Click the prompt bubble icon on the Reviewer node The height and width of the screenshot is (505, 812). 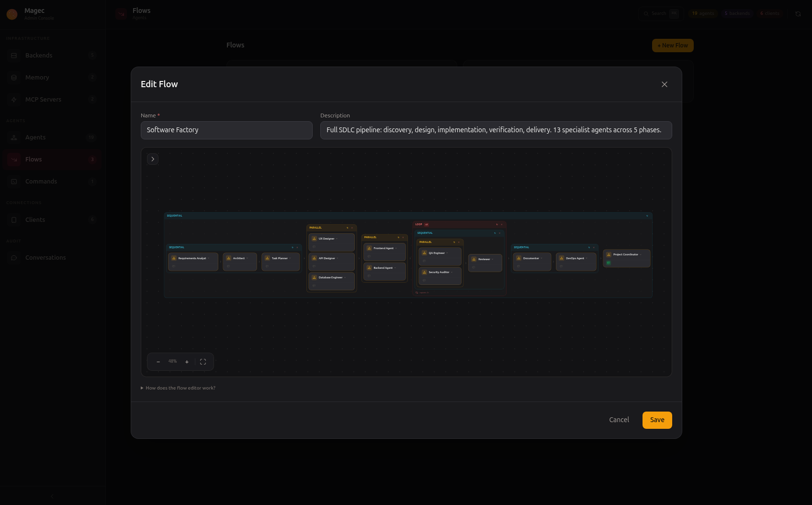click(474, 267)
